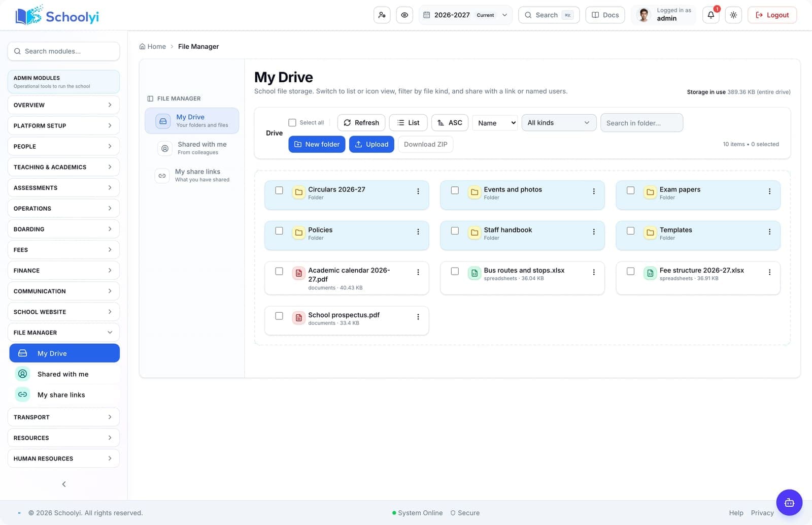Open options menu for Circulars 2026-27 folder
Image resolution: width=812 pixels, height=525 pixels.
tap(418, 191)
